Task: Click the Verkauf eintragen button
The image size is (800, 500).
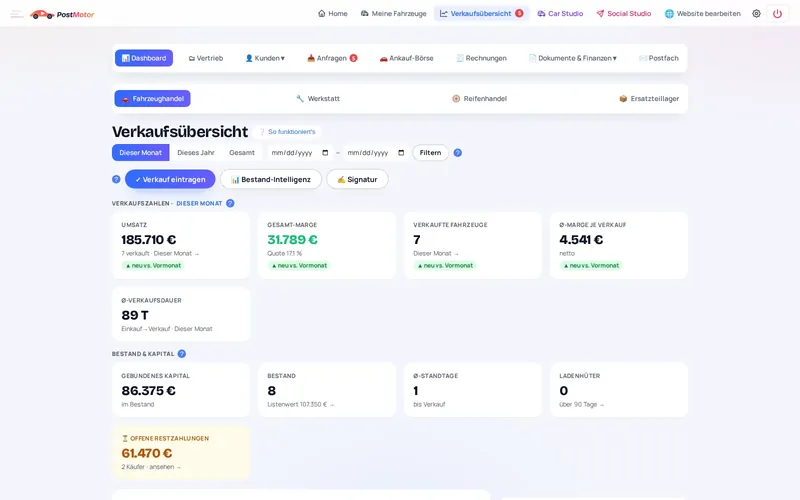Action: coord(170,179)
